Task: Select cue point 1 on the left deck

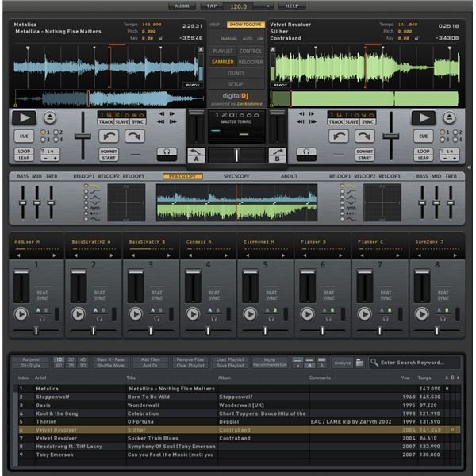Action: (x=44, y=132)
